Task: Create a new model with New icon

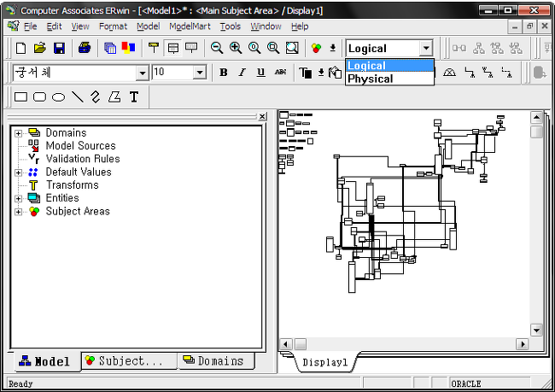Action: pos(20,48)
